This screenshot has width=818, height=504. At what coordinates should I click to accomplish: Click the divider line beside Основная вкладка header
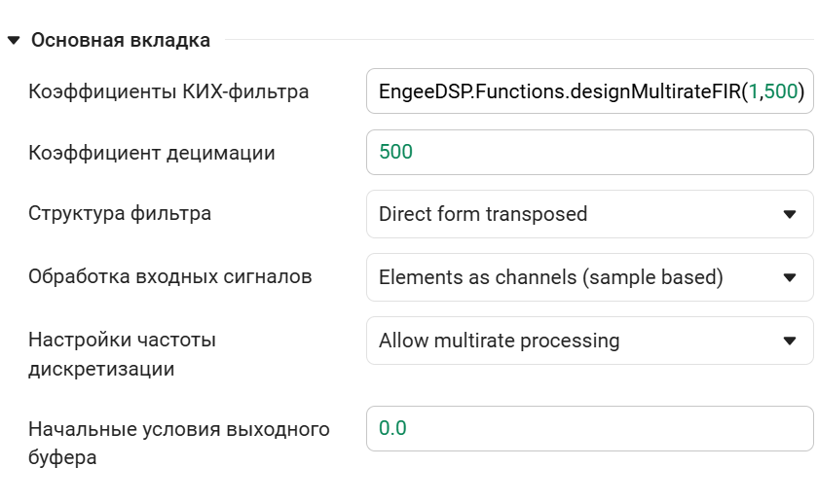[x=516, y=41]
